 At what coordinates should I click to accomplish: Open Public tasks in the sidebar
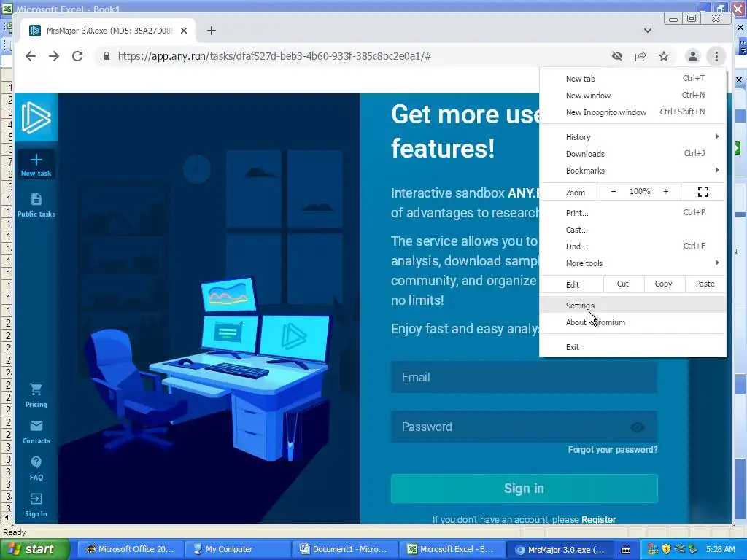(x=36, y=205)
